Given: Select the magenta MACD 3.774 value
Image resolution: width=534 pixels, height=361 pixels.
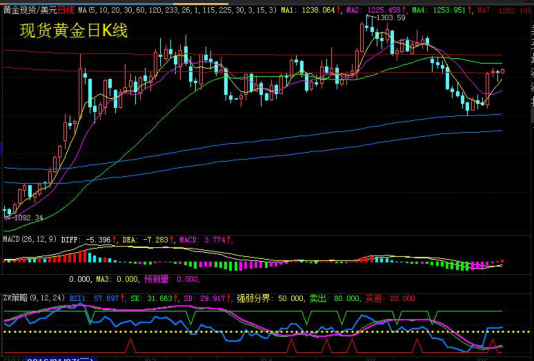Looking at the screenshot, I should (x=205, y=240).
